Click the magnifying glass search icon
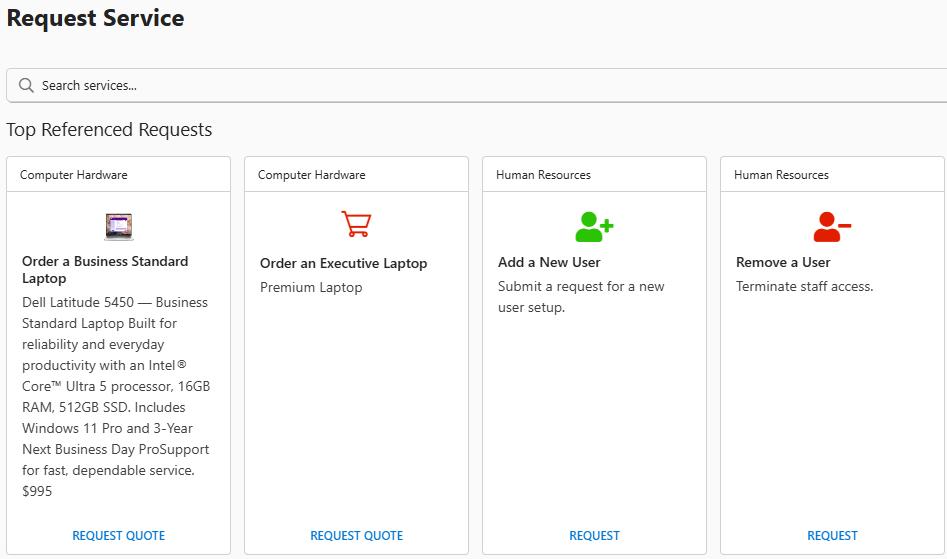The height and width of the screenshot is (559, 947). (x=26, y=85)
